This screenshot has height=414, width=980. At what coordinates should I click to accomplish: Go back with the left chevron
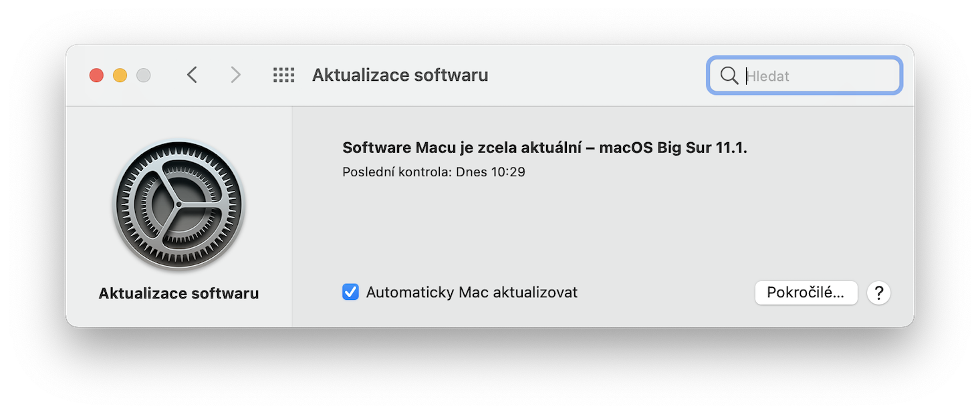point(192,75)
